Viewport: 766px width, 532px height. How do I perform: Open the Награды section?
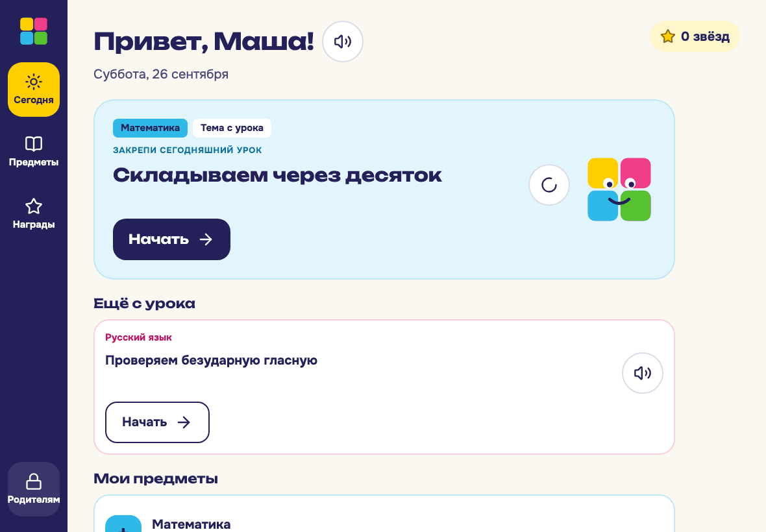34,214
